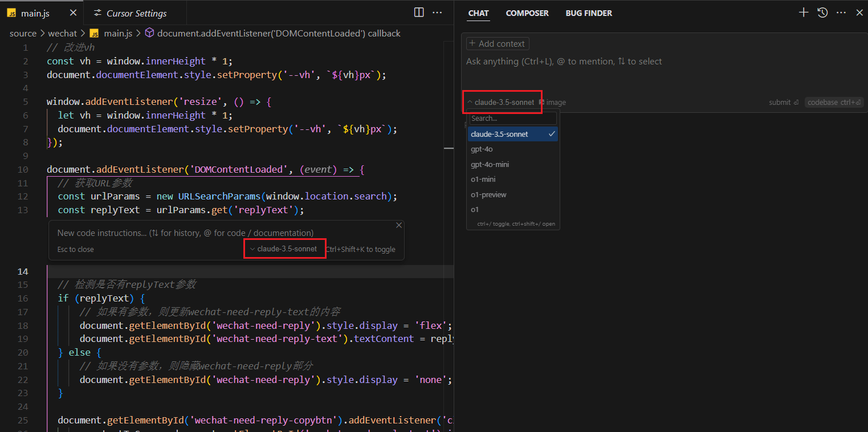Open chat panel more options ellipsis
This screenshot has height=432, width=868.
point(841,13)
